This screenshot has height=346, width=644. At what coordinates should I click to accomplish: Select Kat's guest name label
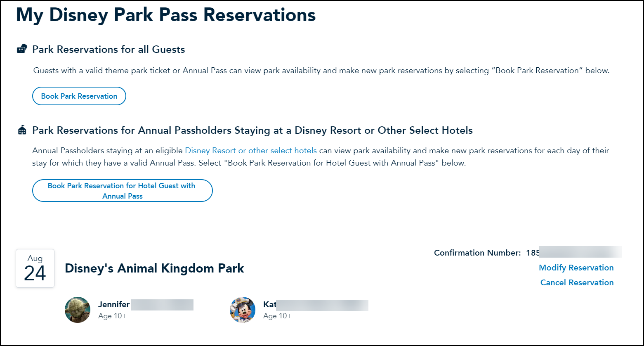[269, 304]
